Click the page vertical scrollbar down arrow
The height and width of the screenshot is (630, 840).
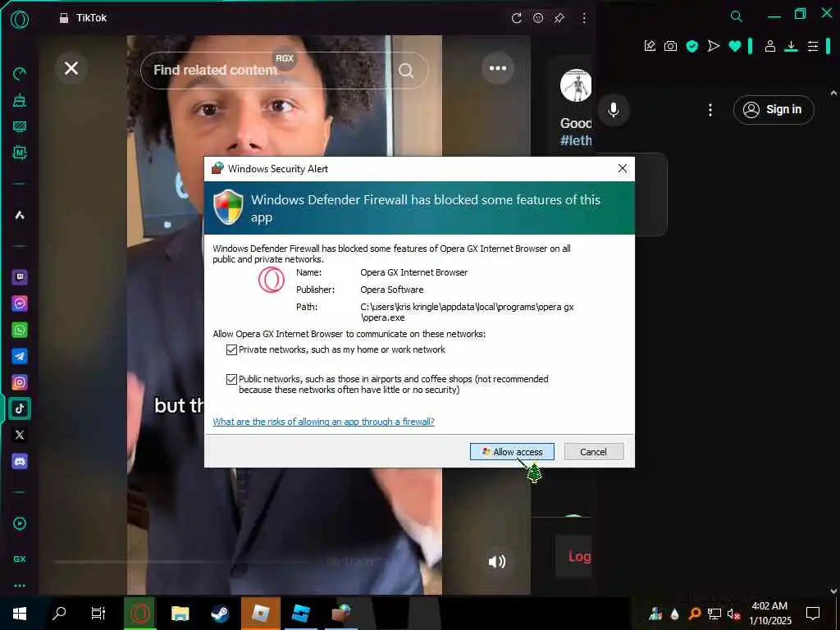click(x=833, y=591)
